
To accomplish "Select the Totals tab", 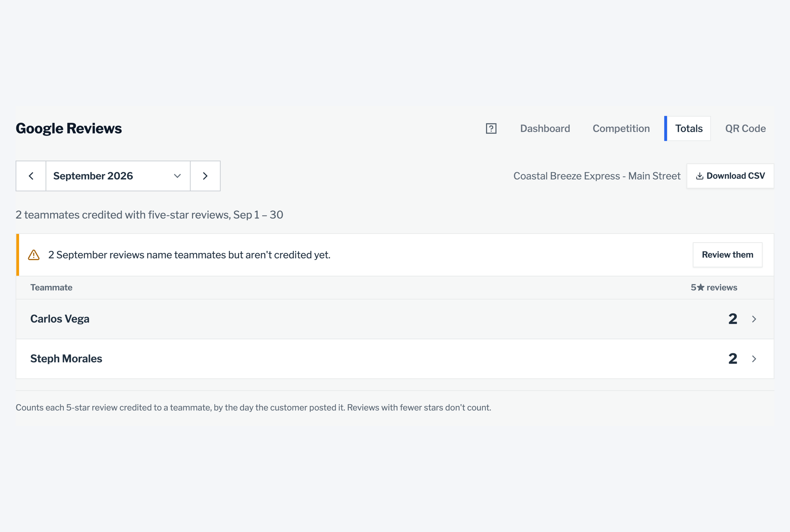I will [688, 129].
